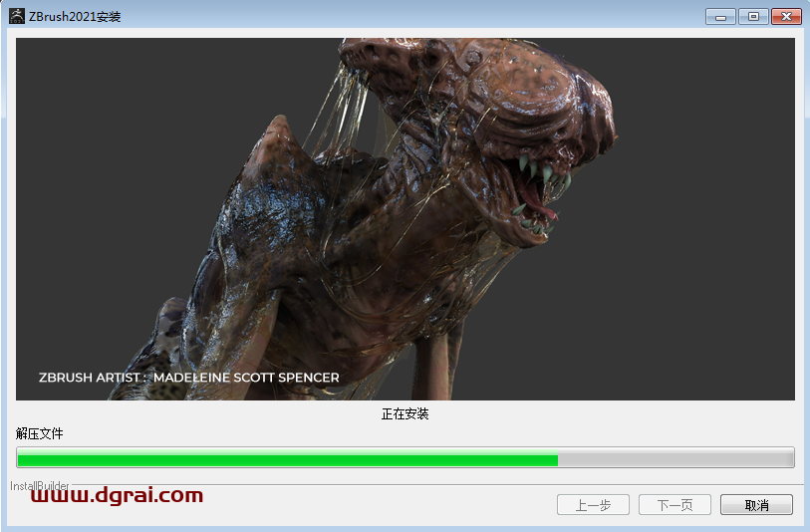Click the ZBrush creature artwork banner
Image resolution: width=810 pixels, height=532 pixels.
click(x=405, y=219)
